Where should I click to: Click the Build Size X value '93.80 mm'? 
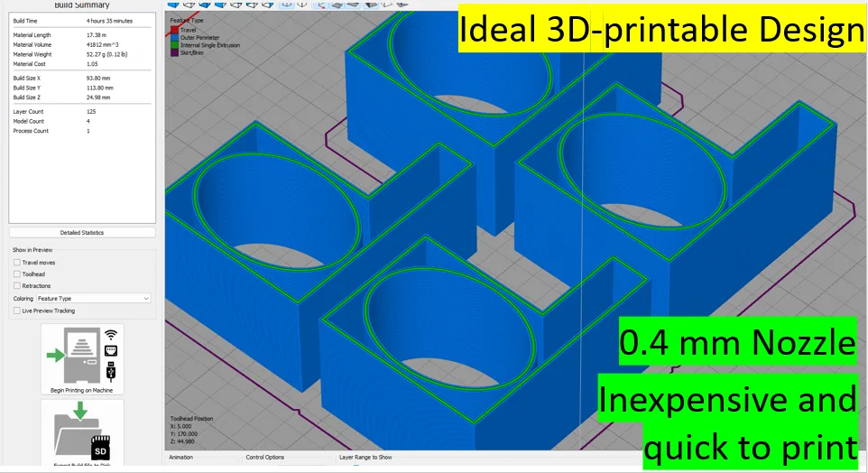[98, 79]
